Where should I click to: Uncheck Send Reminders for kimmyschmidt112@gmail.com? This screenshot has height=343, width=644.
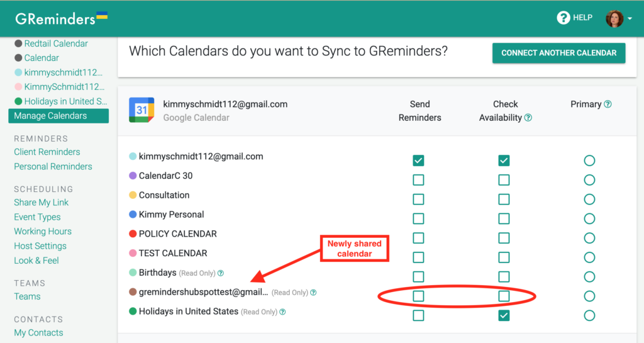tap(418, 160)
